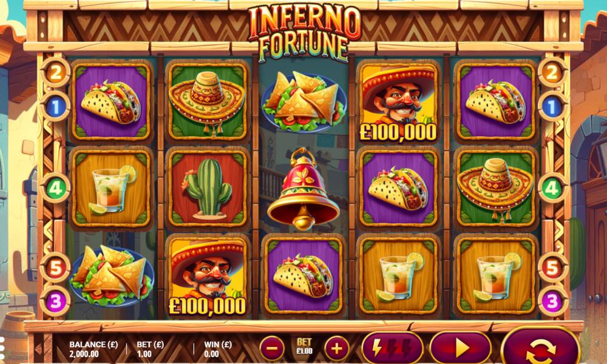Click the top mustached man £100,000 symbol

(398, 102)
